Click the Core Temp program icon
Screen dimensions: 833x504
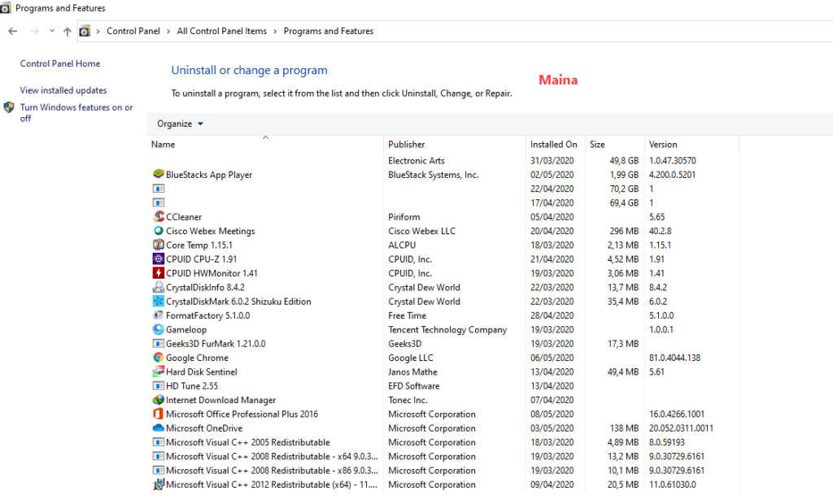point(158,245)
